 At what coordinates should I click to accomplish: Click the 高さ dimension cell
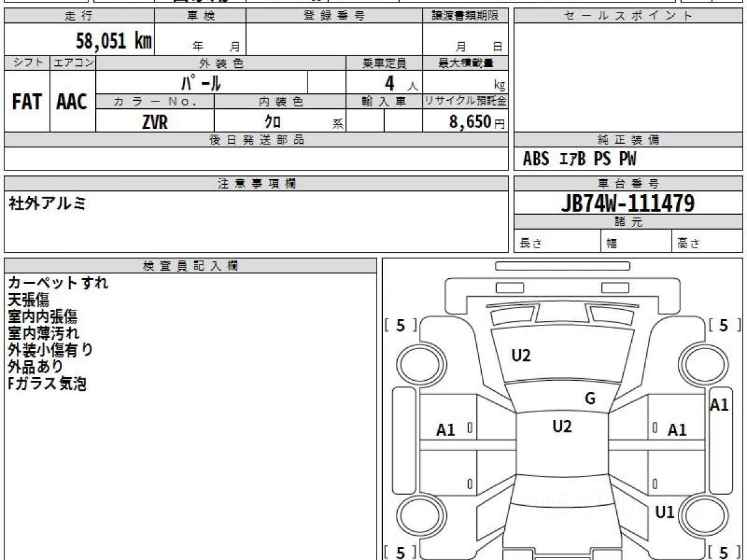707,241
